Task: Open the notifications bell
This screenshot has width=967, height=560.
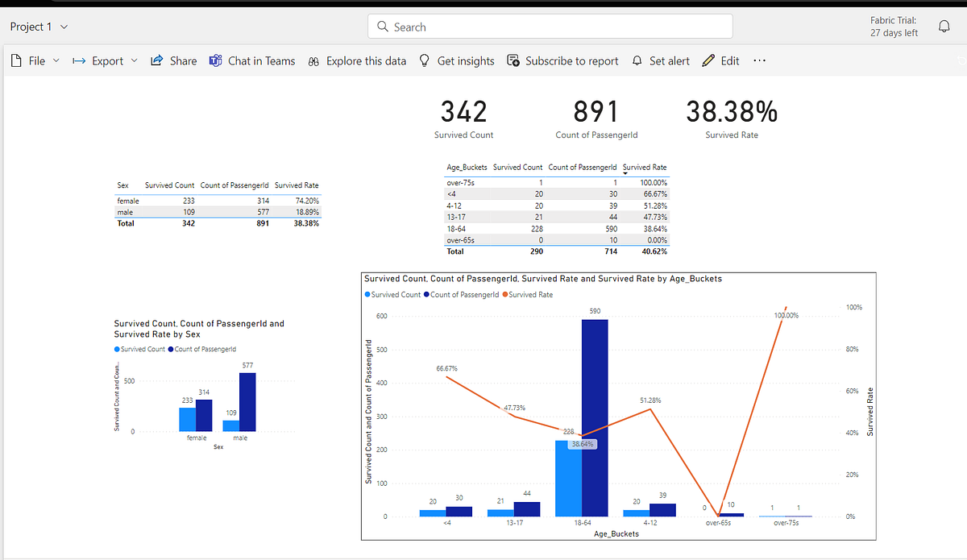Action: click(944, 25)
